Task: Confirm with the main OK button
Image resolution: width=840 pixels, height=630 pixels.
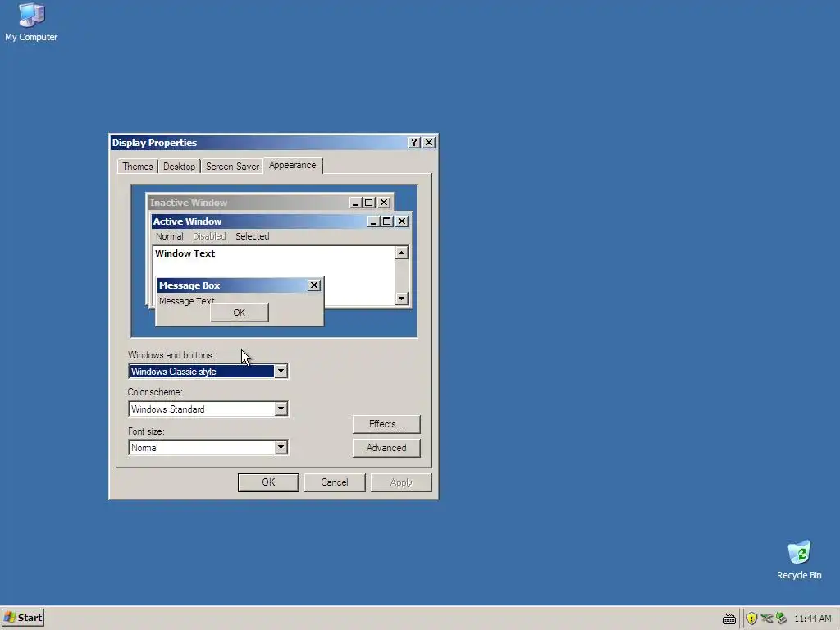Action: pos(268,482)
